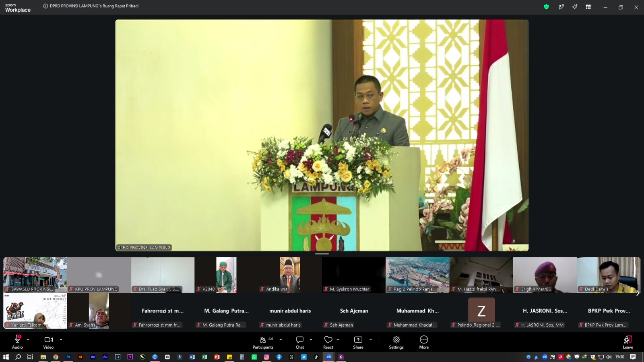Image resolution: width=644 pixels, height=362 pixels.
Task: Launch Illustrator from taskbar
Action: click(80, 357)
